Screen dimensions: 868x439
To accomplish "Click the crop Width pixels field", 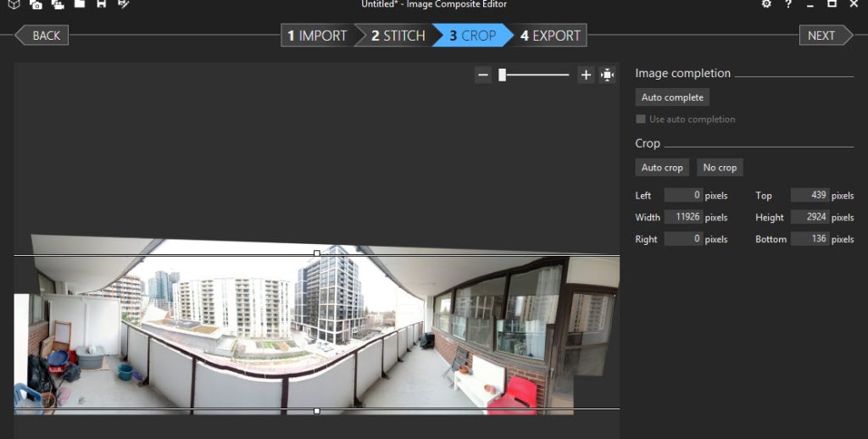I will point(683,217).
